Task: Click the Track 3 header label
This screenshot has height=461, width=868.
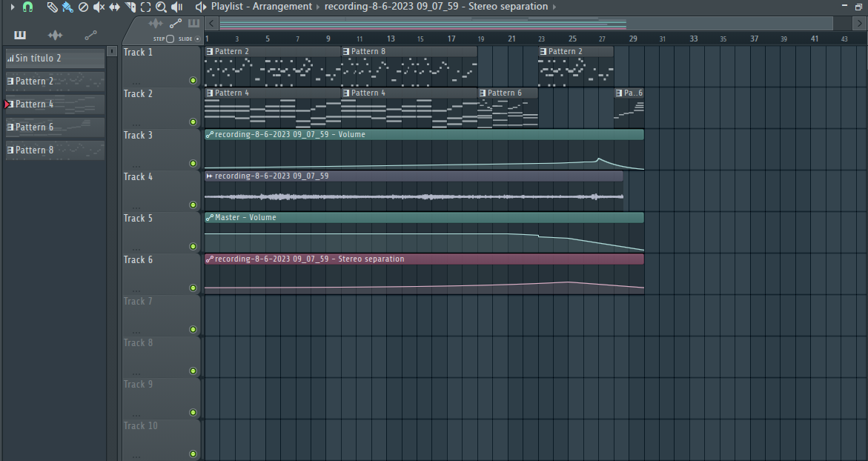Action: [138, 135]
